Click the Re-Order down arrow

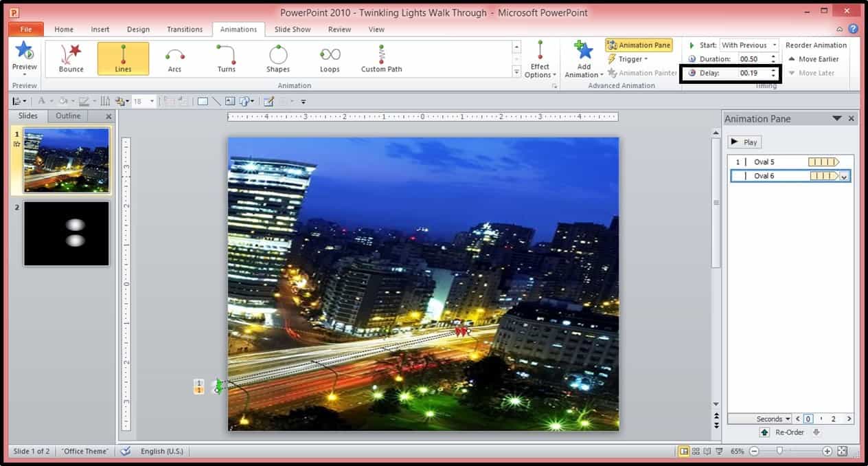click(816, 432)
